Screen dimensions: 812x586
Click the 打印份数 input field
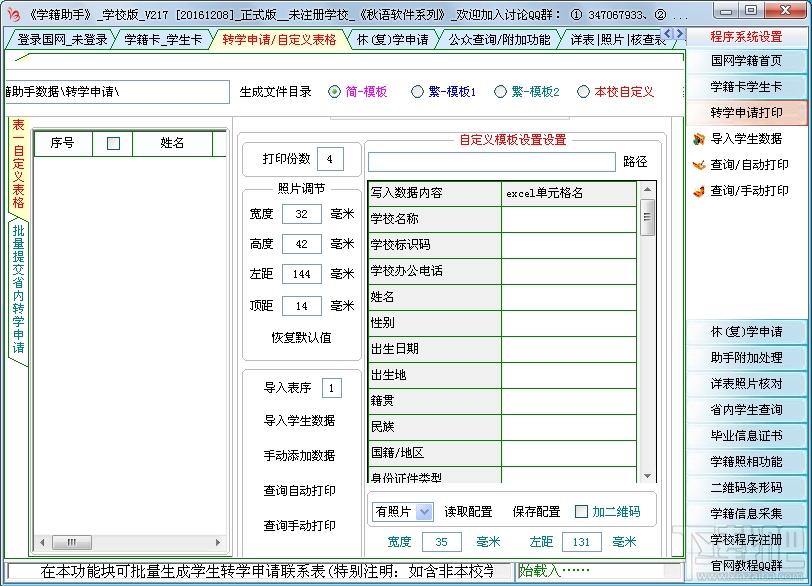[x=330, y=159]
